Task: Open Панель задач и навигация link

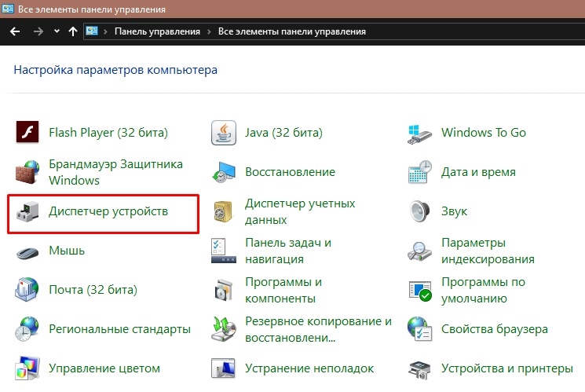Action: pos(288,251)
